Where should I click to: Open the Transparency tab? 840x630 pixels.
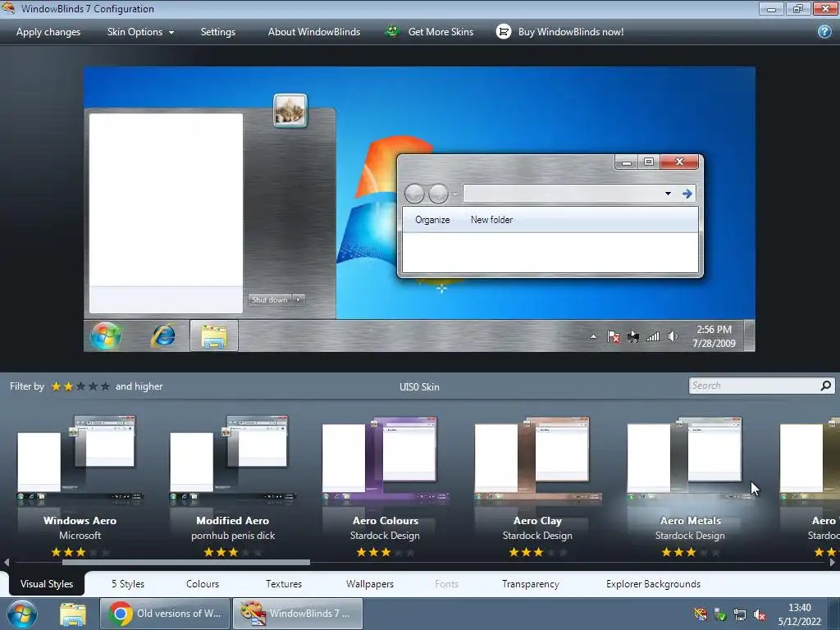pyautogui.click(x=531, y=584)
